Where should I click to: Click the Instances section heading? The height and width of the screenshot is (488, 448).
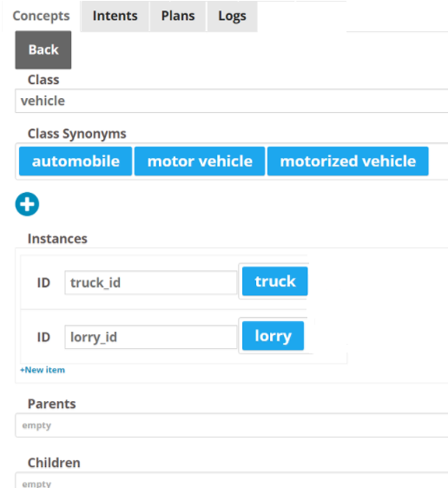point(57,239)
